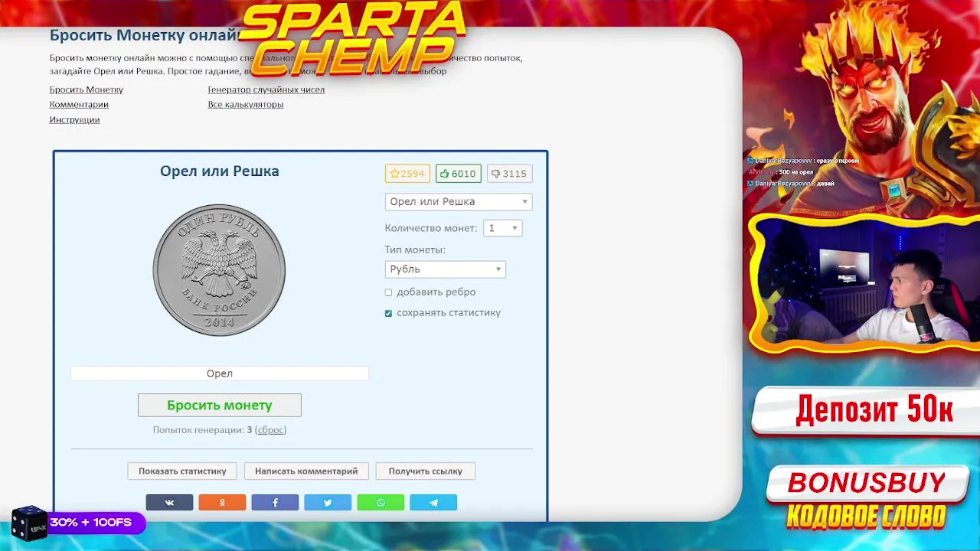
Task: Uncheck the 'сохранять статистику' checkbox
Action: pyautogui.click(x=388, y=313)
